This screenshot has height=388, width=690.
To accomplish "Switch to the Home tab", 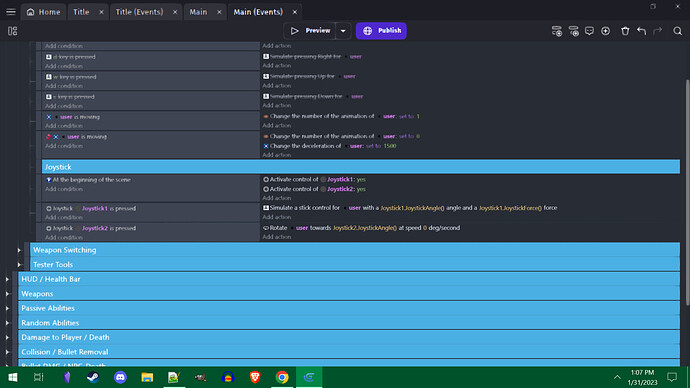I will coord(44,12).
